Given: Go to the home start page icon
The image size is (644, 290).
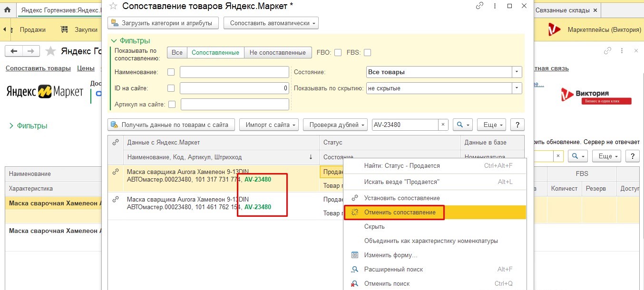Looking at the screenshot, I should click(7, 10).
